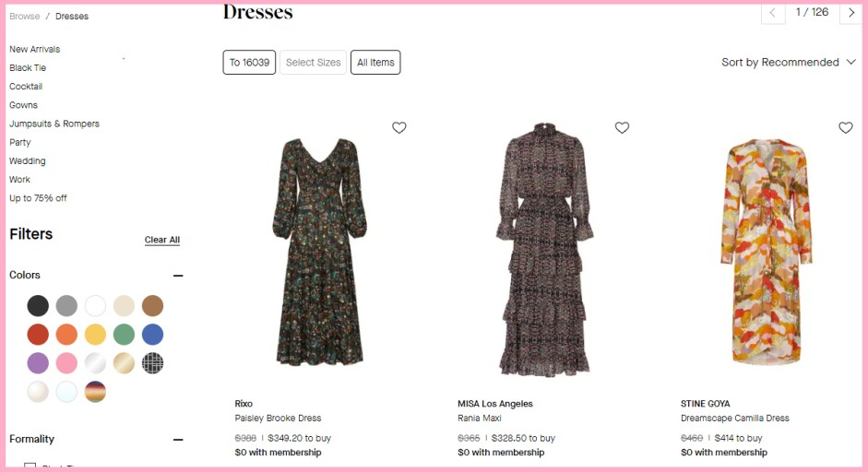
Task: Go to previous page arrow
Action: [773, 13]
